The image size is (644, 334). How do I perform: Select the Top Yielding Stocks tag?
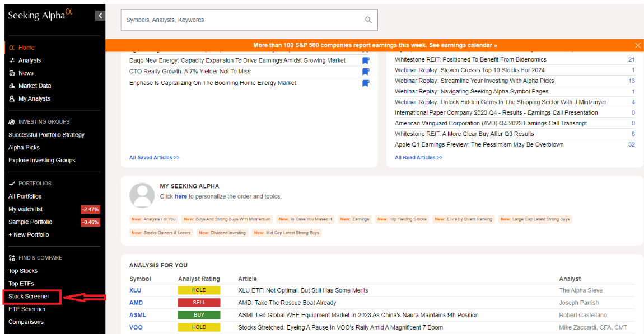(x=402, y=219)
